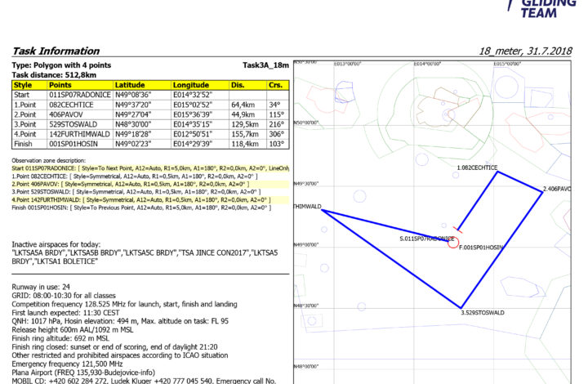Click the Task3A_18m title above the map
The height and width of the screenshot is (384, 588).
tap(265, 65)
